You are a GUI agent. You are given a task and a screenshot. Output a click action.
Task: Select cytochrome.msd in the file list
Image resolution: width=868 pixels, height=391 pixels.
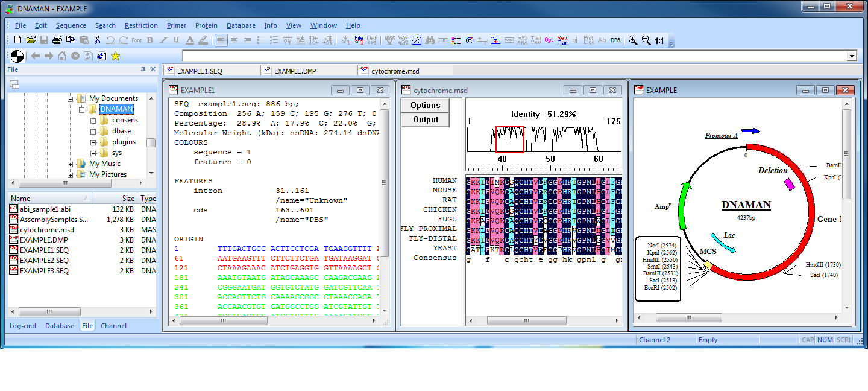coord(47,230)
